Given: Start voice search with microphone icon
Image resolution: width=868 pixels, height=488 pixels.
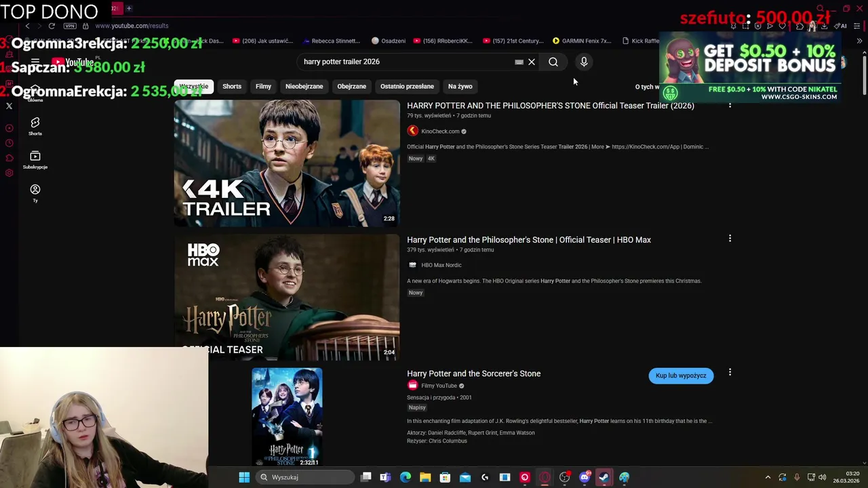Looking at the screenshot, I should point(584,62).
